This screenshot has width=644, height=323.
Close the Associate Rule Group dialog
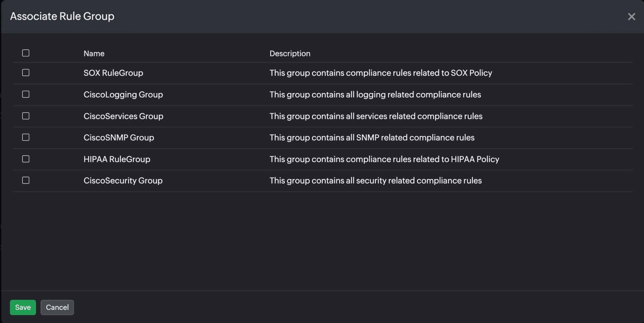(x=631, y=17)
